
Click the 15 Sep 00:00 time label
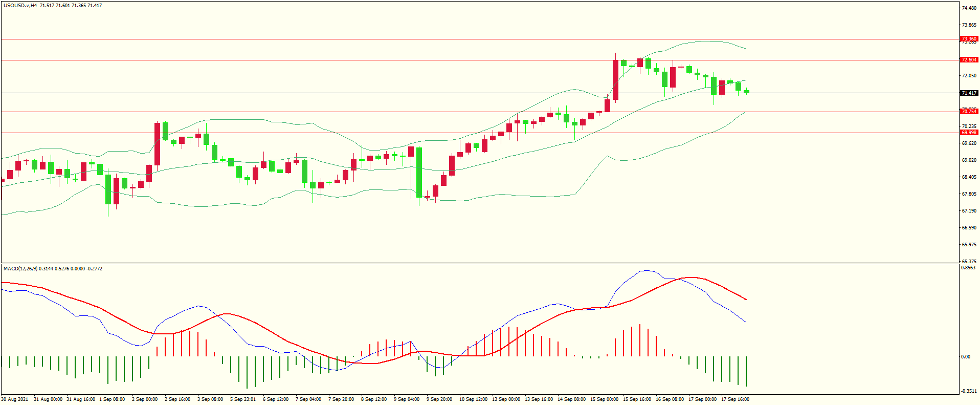tap(605, 399)
